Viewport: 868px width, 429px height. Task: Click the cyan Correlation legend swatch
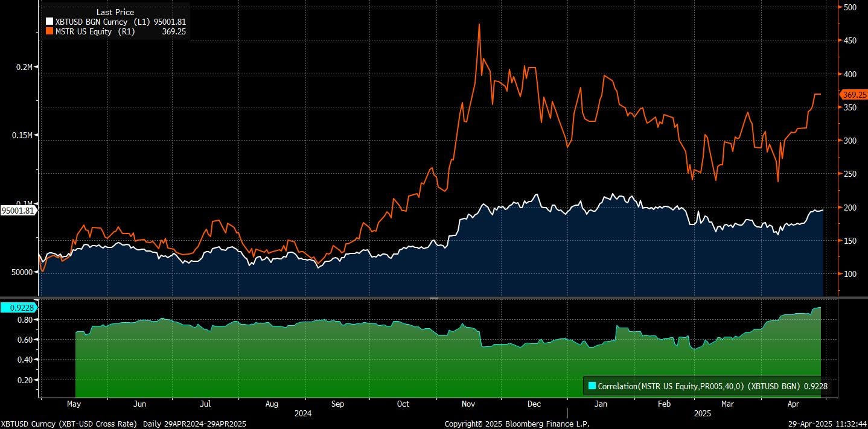[592, 386]
